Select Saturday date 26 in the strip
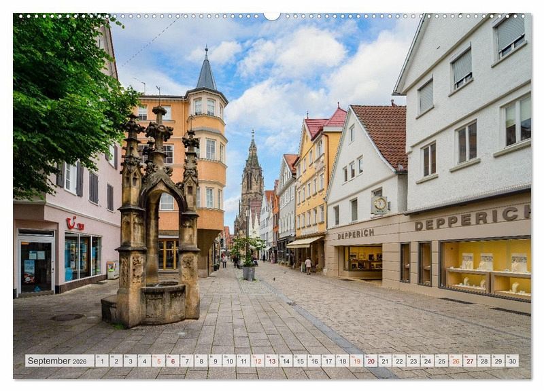This screenshot has height=392, width=544. pos(456,361)
